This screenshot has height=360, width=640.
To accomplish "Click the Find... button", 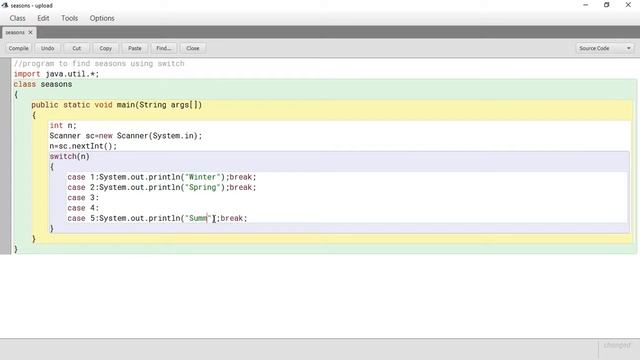I will (163, 48).
